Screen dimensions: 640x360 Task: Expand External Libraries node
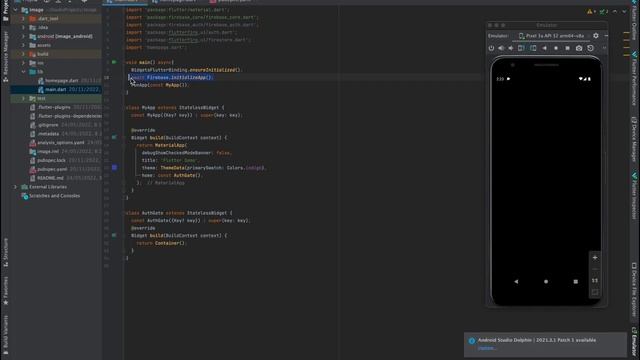[x=16, y=187]
